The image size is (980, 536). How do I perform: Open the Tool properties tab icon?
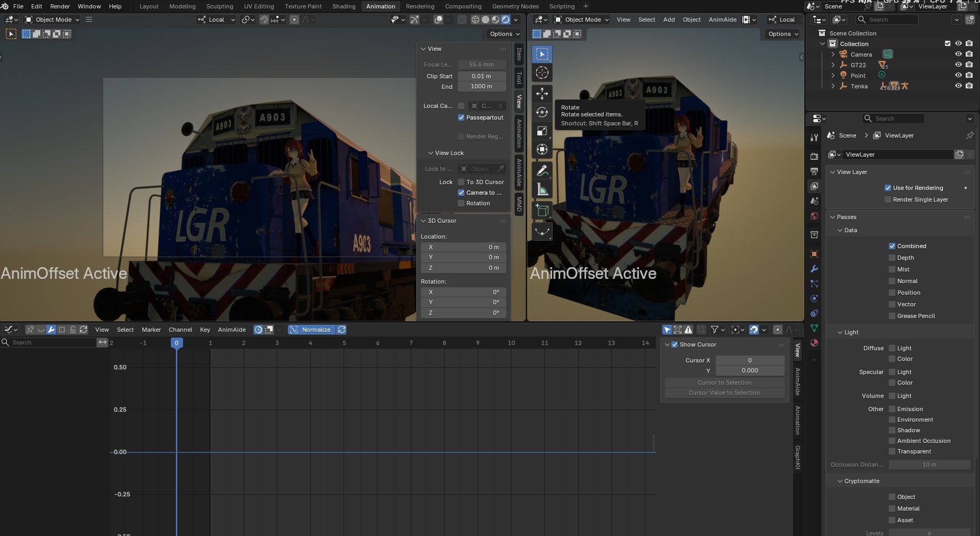(814, 138)
